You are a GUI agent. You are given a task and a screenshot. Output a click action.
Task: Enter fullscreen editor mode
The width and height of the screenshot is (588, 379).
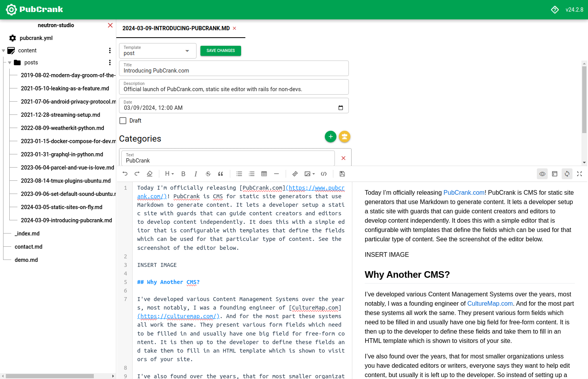click(x=579, y=174)
